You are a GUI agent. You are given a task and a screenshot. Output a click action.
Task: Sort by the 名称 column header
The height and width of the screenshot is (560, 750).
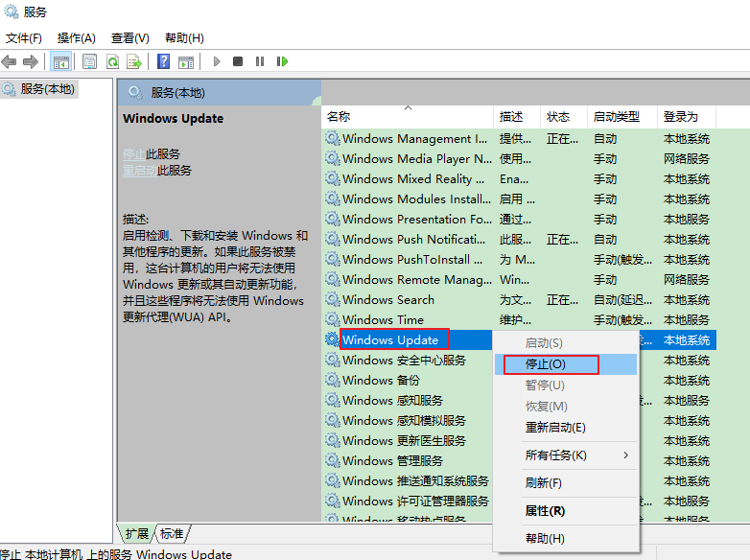pos(407,117)
